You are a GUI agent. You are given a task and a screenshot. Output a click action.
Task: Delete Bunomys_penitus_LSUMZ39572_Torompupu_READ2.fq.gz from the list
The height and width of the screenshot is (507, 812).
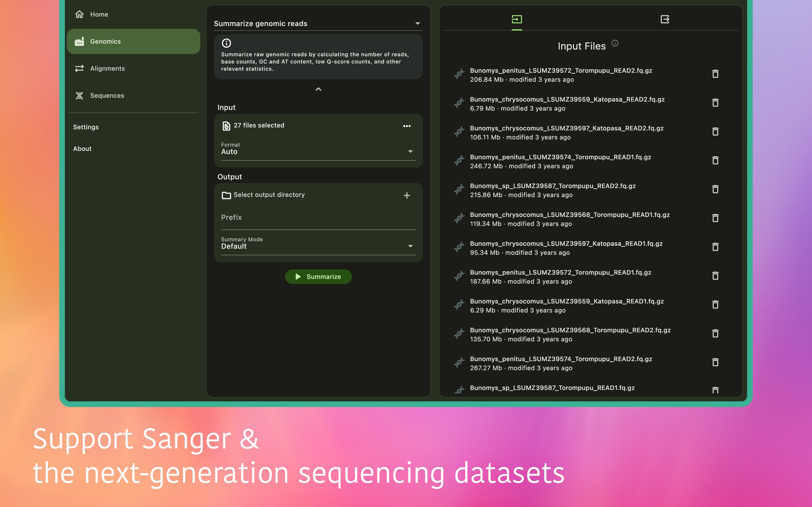715,74
